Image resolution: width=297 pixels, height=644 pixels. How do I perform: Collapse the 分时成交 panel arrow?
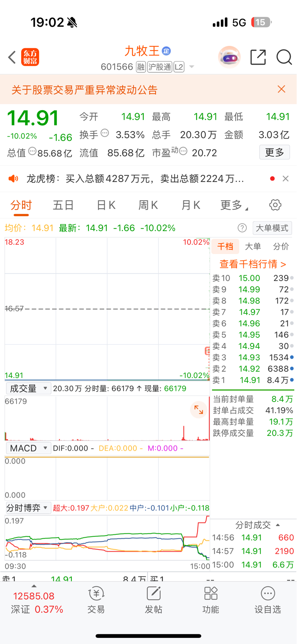pyautogui.click(x=278, y=525)
